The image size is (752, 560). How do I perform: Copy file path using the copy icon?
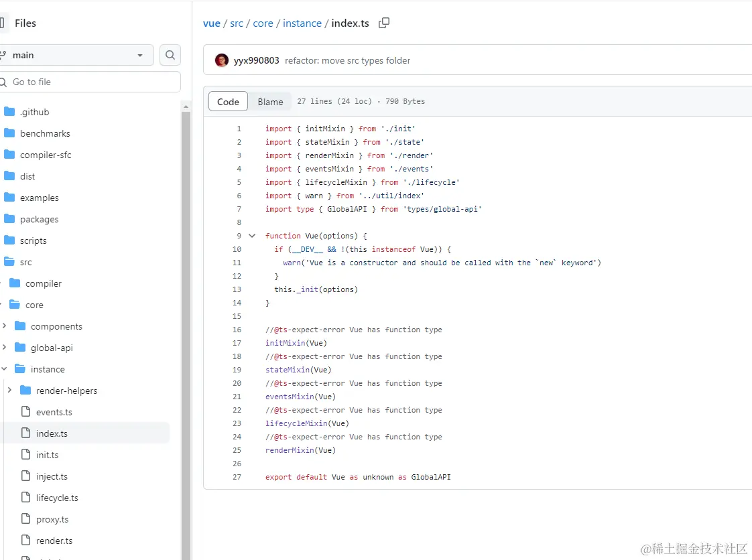[x=383, y=23]
